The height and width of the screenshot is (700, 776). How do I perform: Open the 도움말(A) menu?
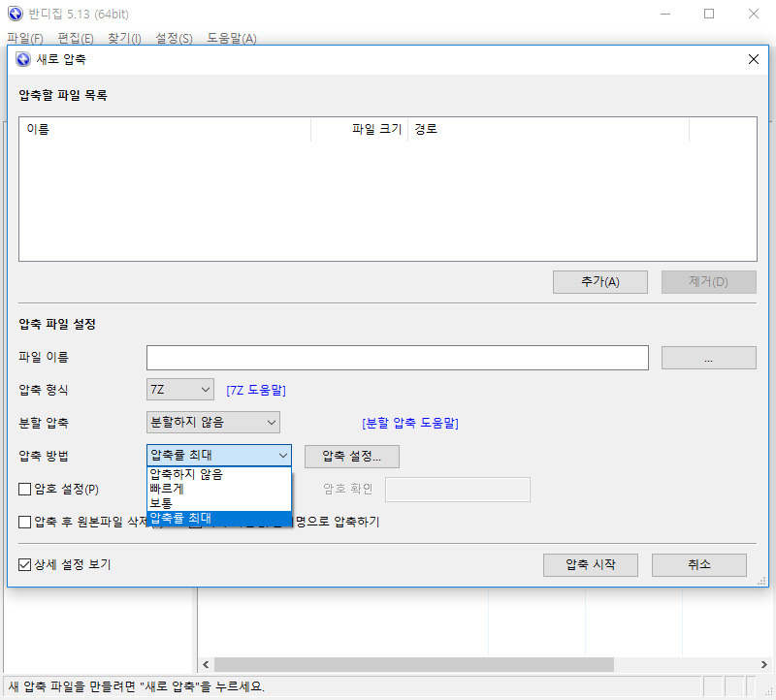(x=232, y=38)
